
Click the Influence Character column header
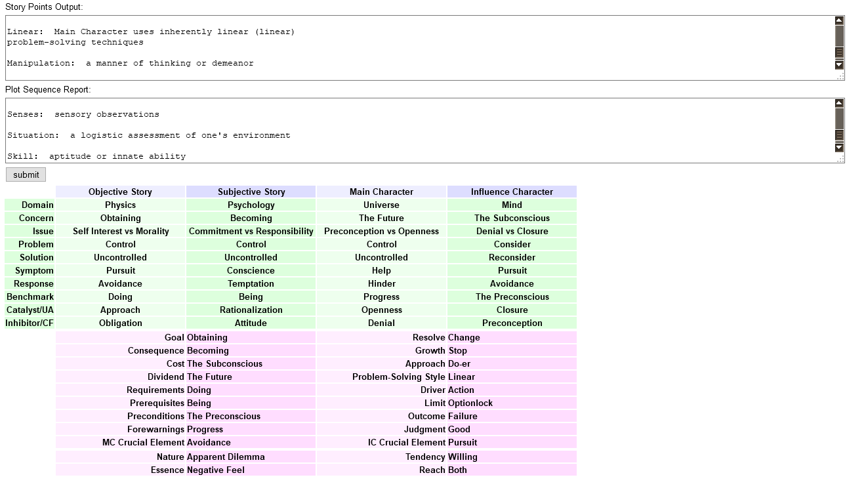pos(512,192)
